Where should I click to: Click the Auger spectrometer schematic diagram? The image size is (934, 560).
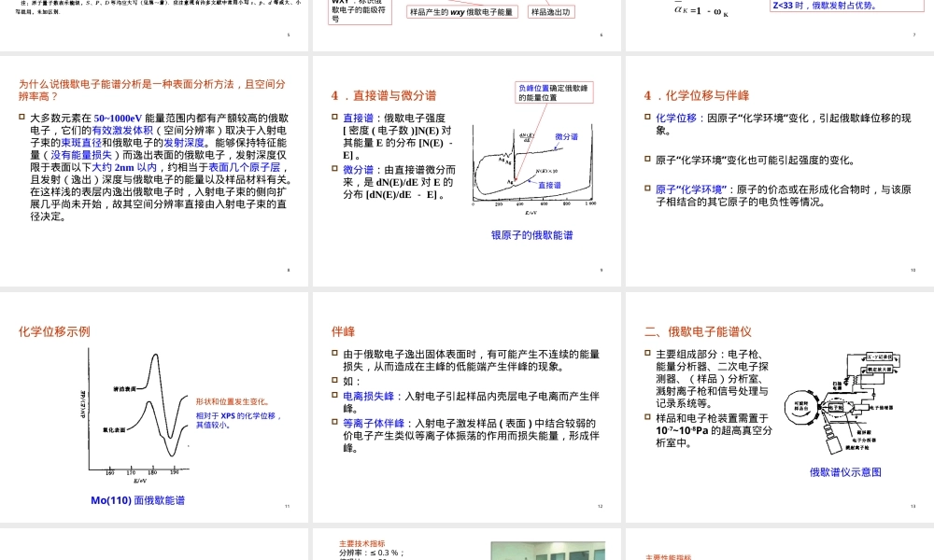(842, 401)
